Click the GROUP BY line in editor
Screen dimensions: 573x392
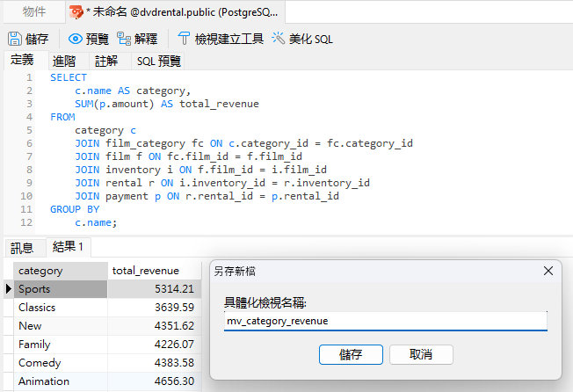coord(75,209)
